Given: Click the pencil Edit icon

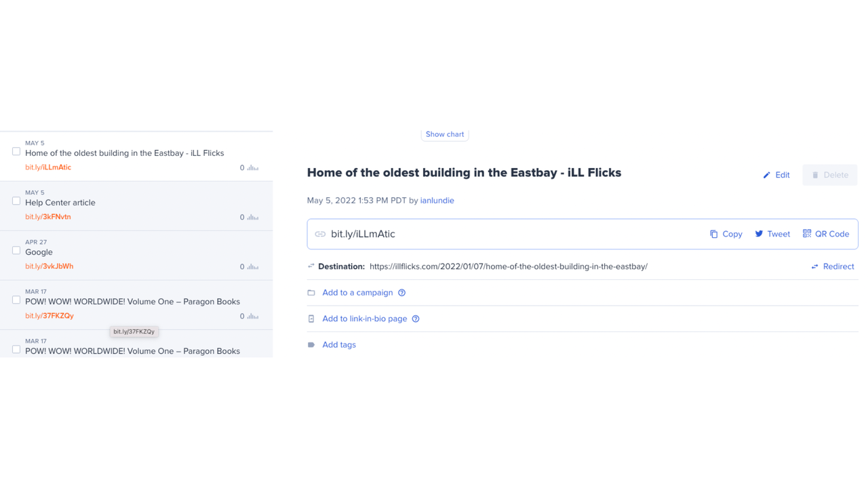Looking at the screenshot, I should (x=767, y=175).
